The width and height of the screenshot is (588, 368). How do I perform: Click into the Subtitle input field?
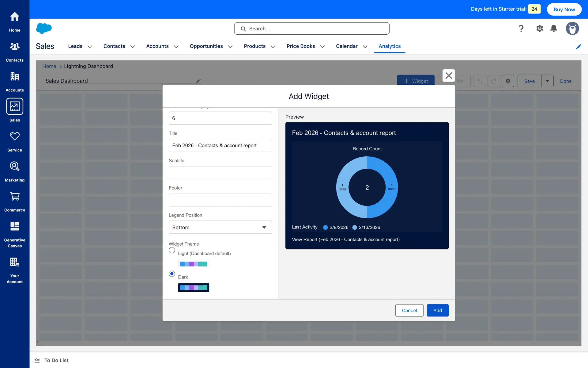220,173
